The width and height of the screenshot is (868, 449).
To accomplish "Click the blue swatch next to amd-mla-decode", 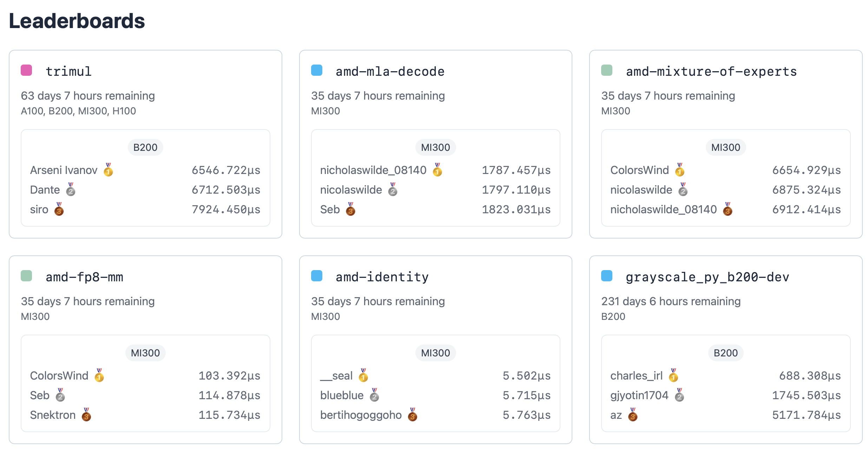I will [317, 70].
